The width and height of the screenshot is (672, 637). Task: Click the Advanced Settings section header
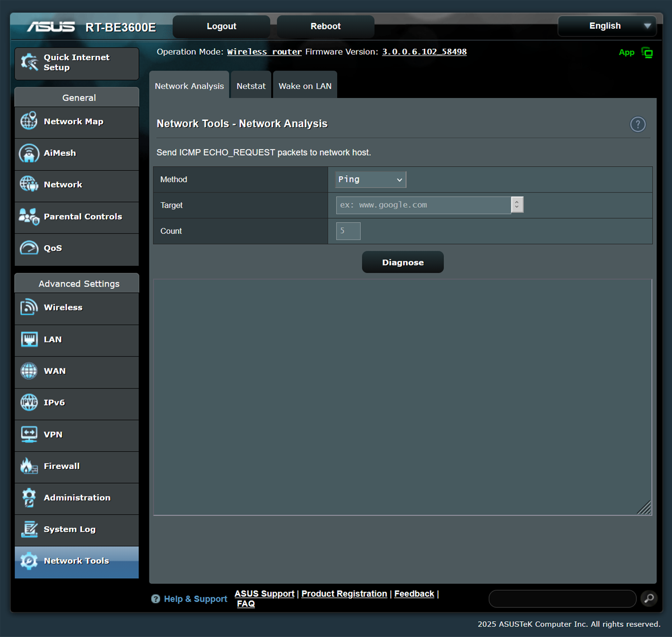coord(77,283)
